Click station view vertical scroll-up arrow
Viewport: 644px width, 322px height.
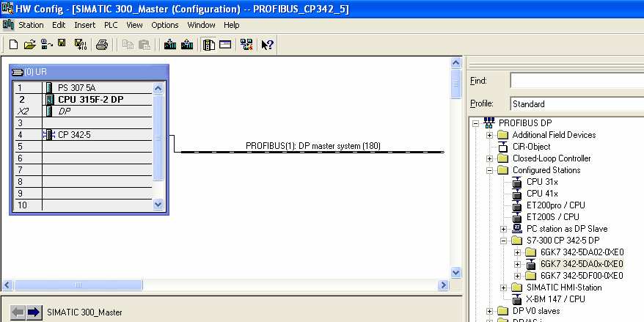point(456,63)
